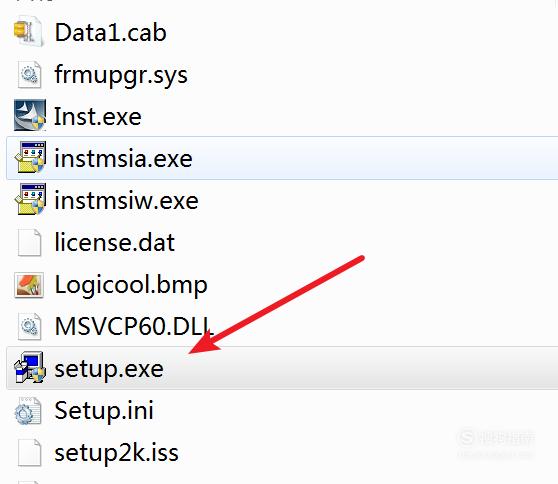
Task: Click the instmsiw.exe file name
Action: pyautogui.click(x=126, y=200)
